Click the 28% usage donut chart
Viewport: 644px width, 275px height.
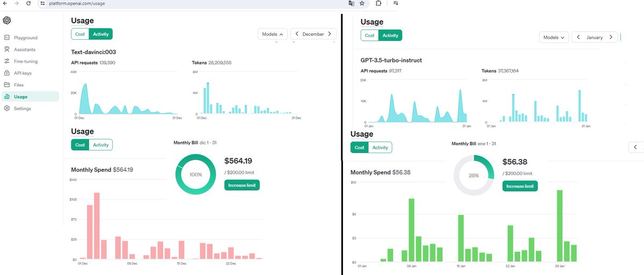pyautogui.click(x=474, y=176)
